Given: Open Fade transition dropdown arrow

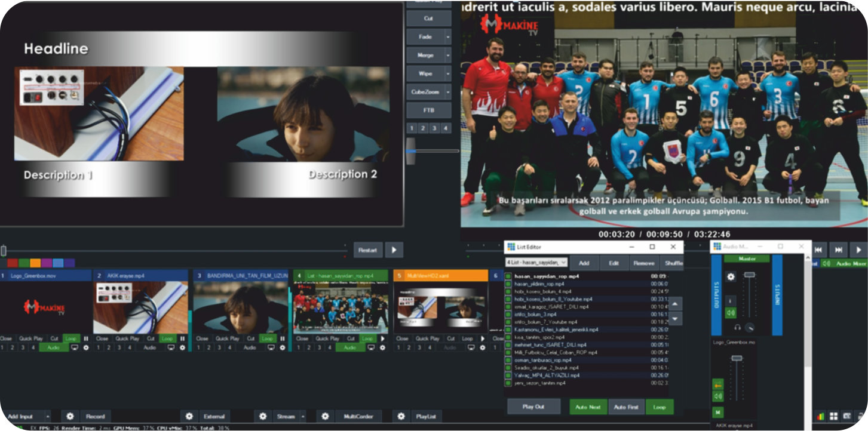Looking at the screenshot, I should pos(448,36).
